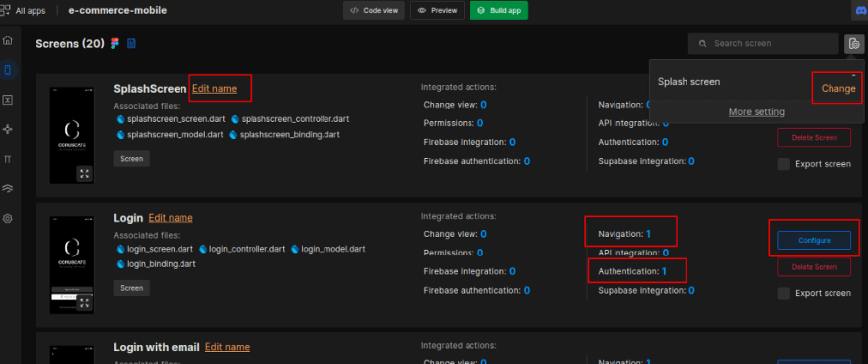Open the All apps grid icon
The height and width of the screenshot is (364, 868).
[5, 10]
